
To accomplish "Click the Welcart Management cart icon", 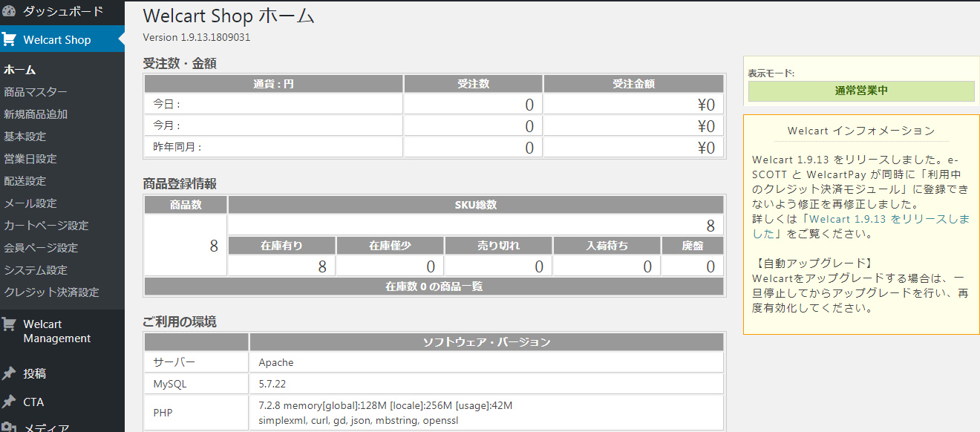I will pyautogui.click(x=9, y=324).
